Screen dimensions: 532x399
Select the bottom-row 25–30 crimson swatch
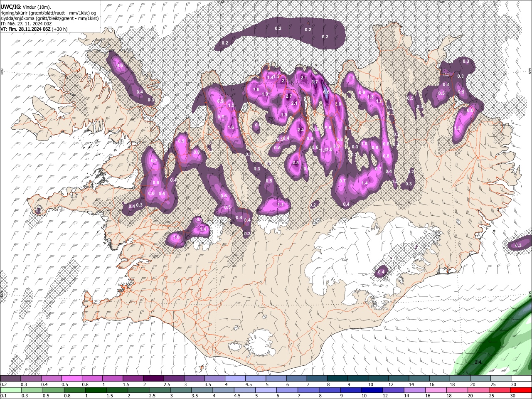click(x=500, y=390)
